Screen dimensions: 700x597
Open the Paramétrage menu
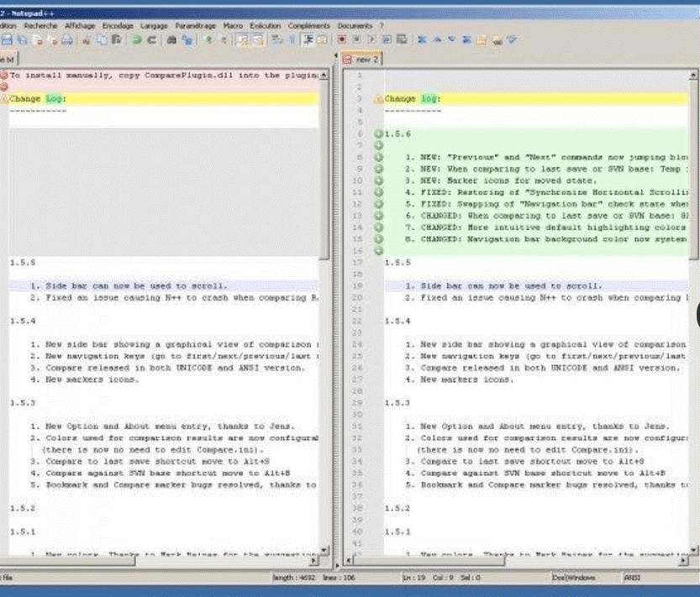(195, 26)
